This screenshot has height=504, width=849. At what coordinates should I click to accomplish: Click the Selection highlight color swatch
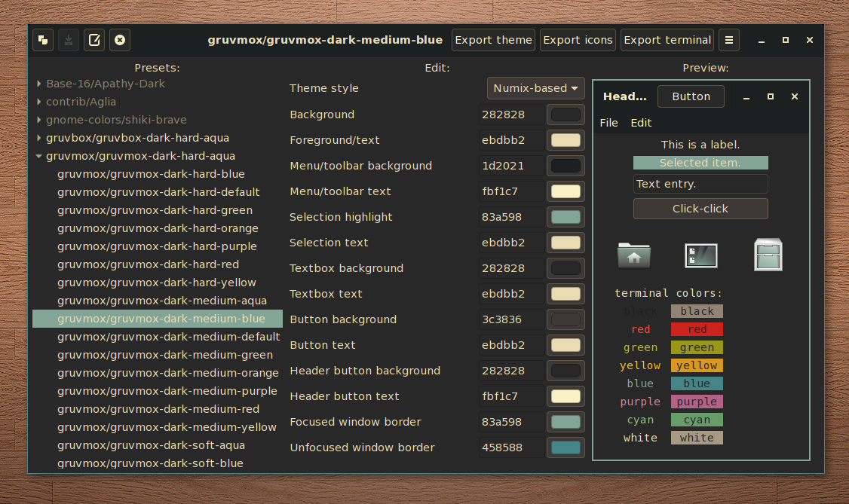click(565, 217)
